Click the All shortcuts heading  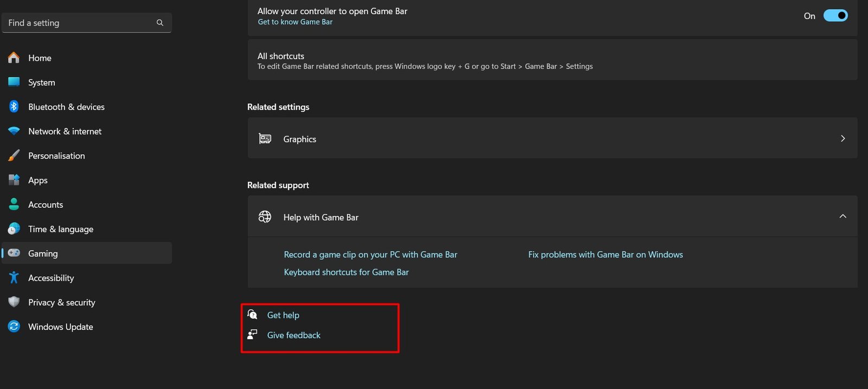[x=281, y=56]
